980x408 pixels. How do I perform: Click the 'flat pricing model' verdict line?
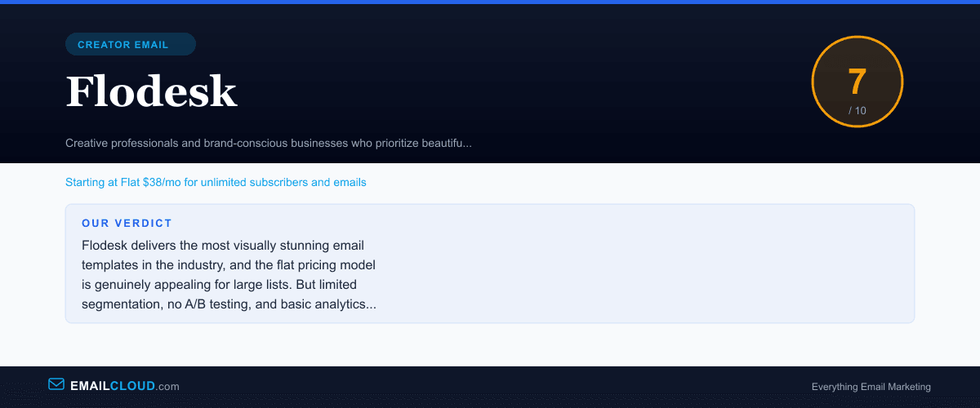229,265
